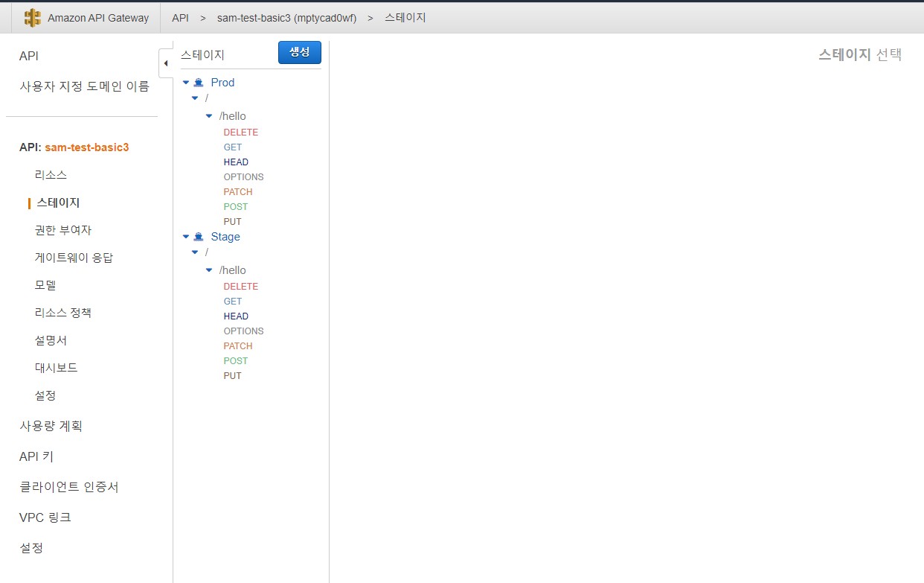Select DELETE method under Prod
The height and width of the screenshot is (583, 924).
coord(241,133)
